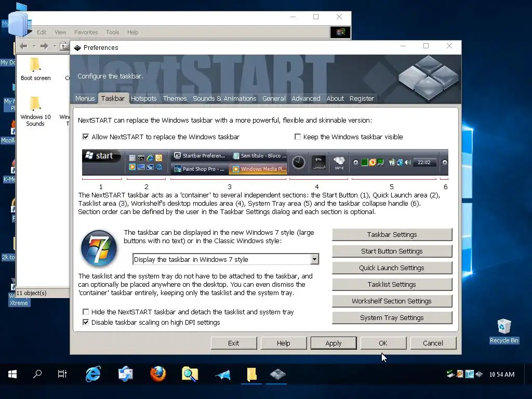Image resolution: width=532 pixels, height=399 pixels.
Task: Click the clock module in taskbar preview
Action: [x=299, y=162]
